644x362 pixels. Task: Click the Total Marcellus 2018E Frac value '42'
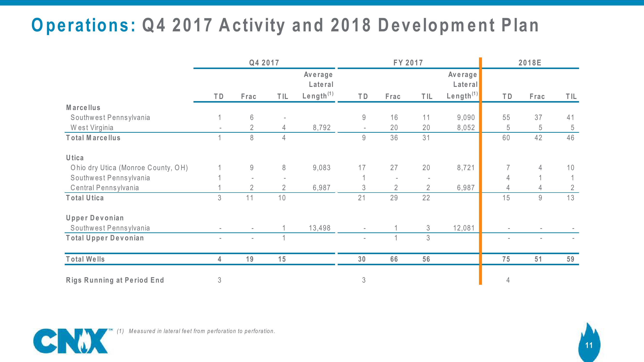(538, 138)
